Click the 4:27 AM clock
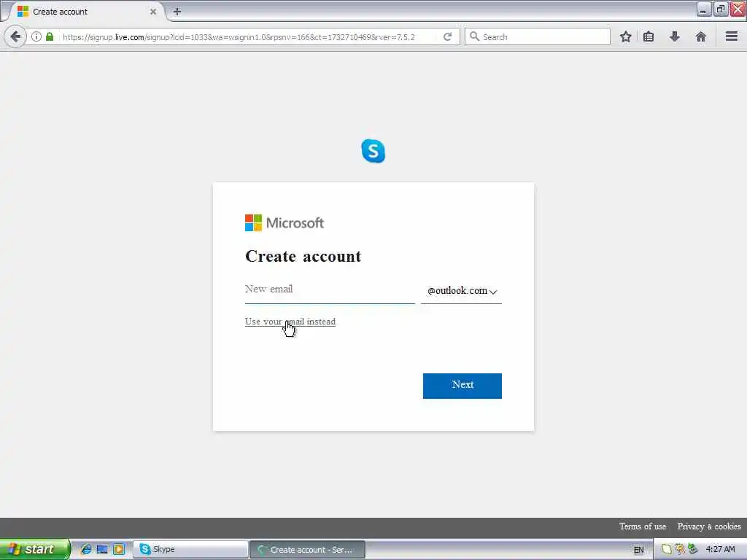 [x=720, y=549]
